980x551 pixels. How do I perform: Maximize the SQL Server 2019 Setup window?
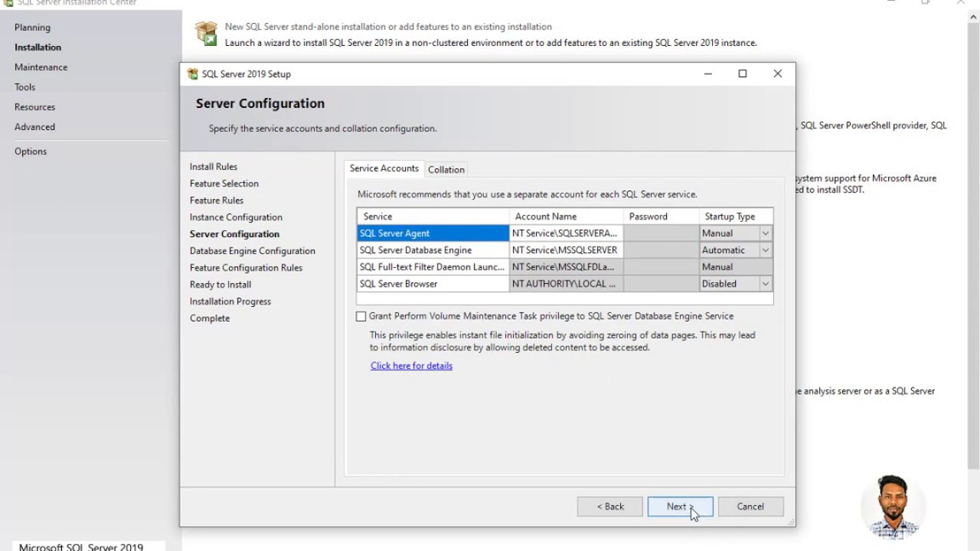743,73
